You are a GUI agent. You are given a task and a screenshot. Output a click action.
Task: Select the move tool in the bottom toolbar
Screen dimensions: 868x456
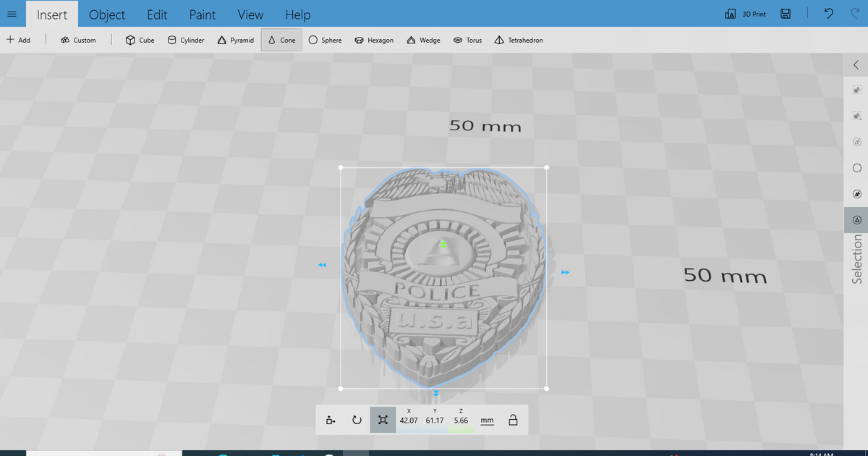(330, 419)
